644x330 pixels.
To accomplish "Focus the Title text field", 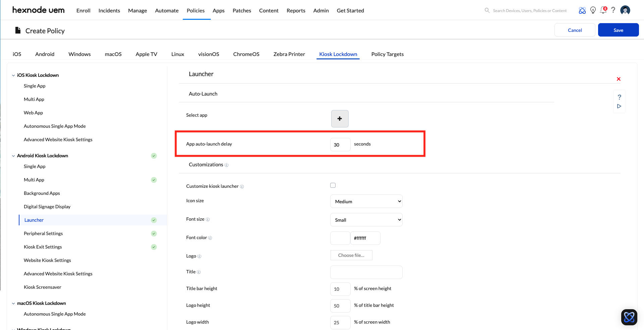I will coord(366,272).
